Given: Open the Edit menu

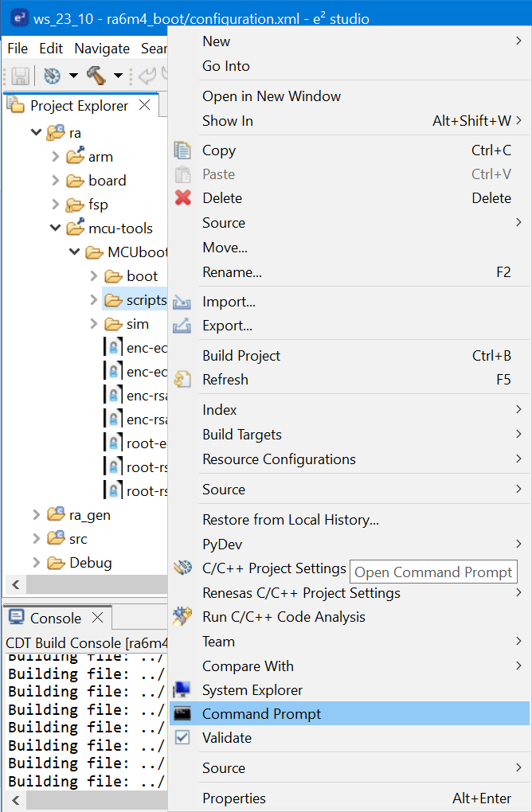Looking at the screenshot, I should [x=51, y=49].
